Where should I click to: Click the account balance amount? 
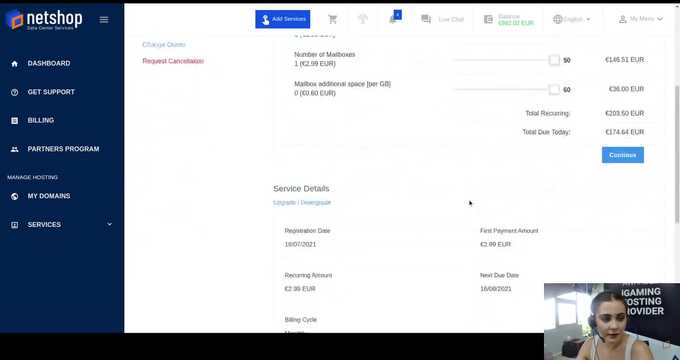[x=516, y=23]
